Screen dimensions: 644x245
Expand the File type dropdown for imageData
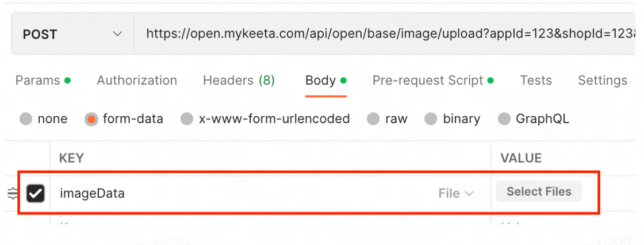456,193
